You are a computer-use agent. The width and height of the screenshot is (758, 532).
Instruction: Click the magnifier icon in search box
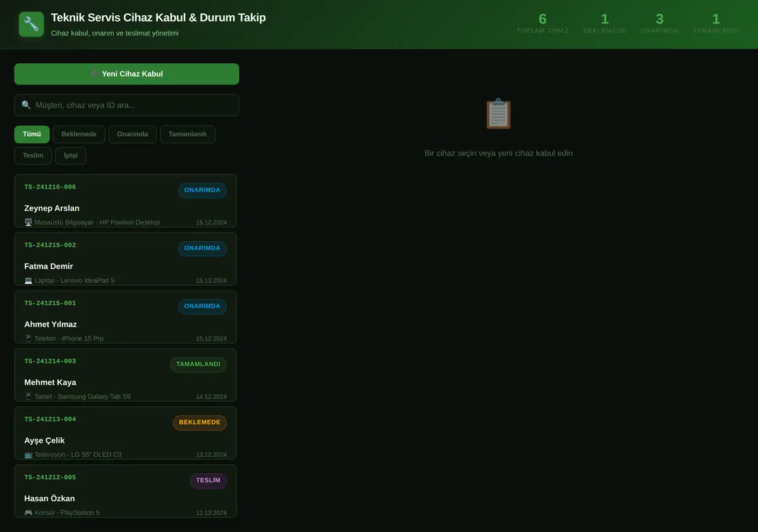[27, 105]
